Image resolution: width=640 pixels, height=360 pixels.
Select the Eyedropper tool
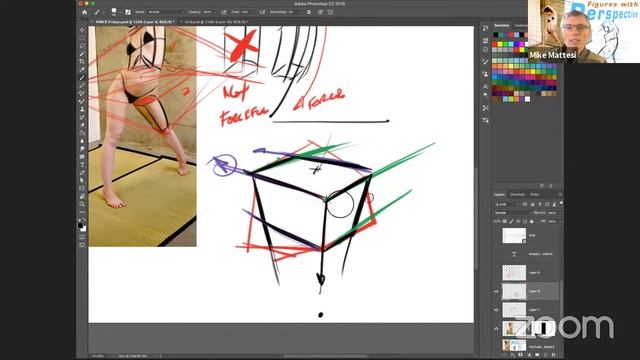click(82, 69)
